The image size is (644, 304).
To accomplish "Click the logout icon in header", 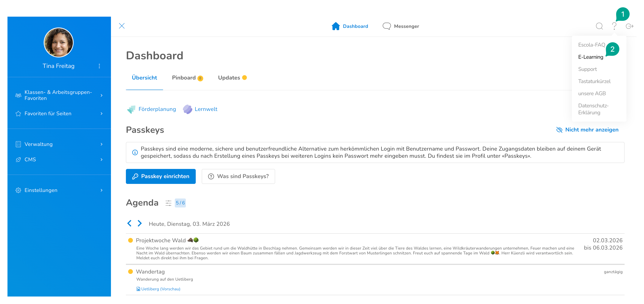I will 629,26.
